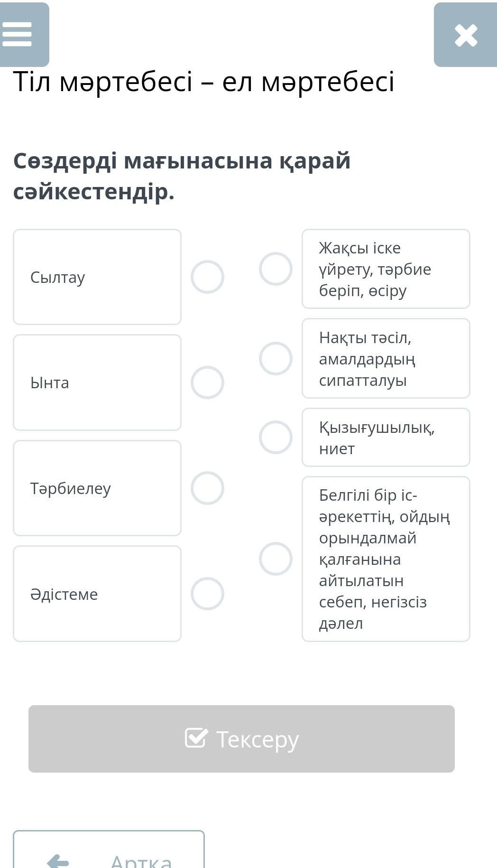Click the Ынта word card
497x868 pixels.
click(x=97, y=383)
